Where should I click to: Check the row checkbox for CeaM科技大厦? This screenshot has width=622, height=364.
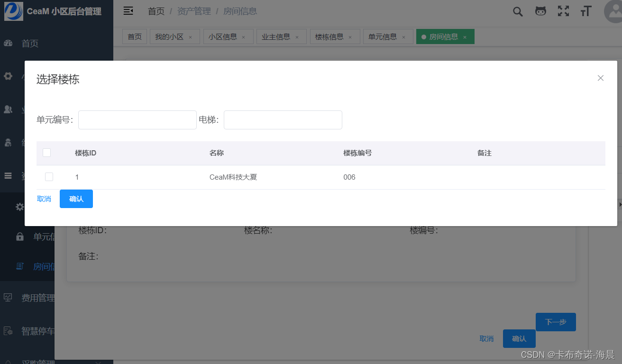[x=49, y=177]
